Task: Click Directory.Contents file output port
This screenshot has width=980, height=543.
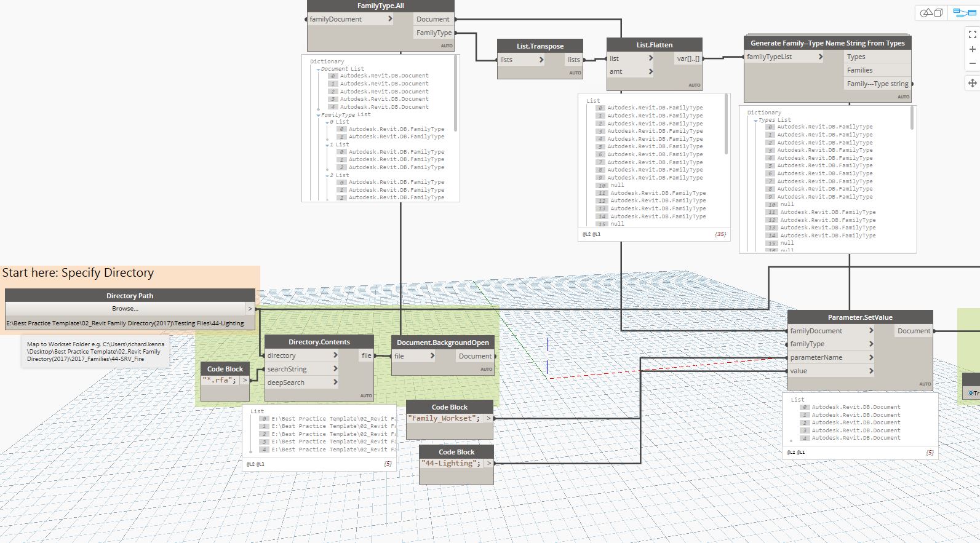Action: coord(367,355)
